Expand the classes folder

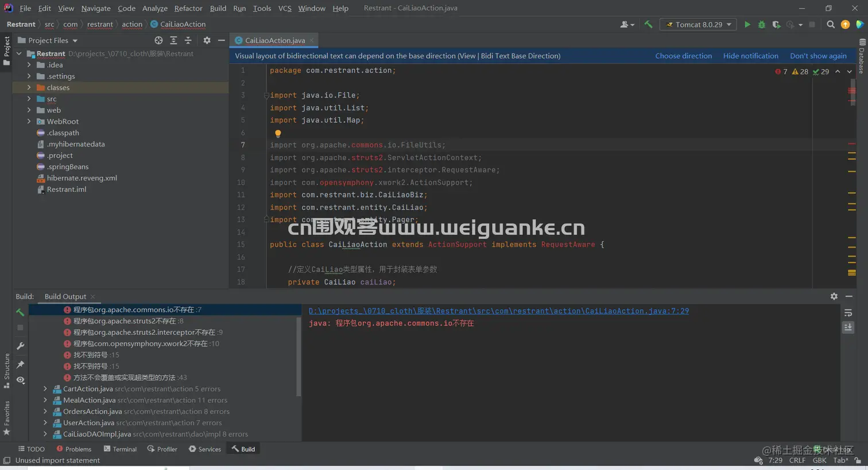coord(29,87)
